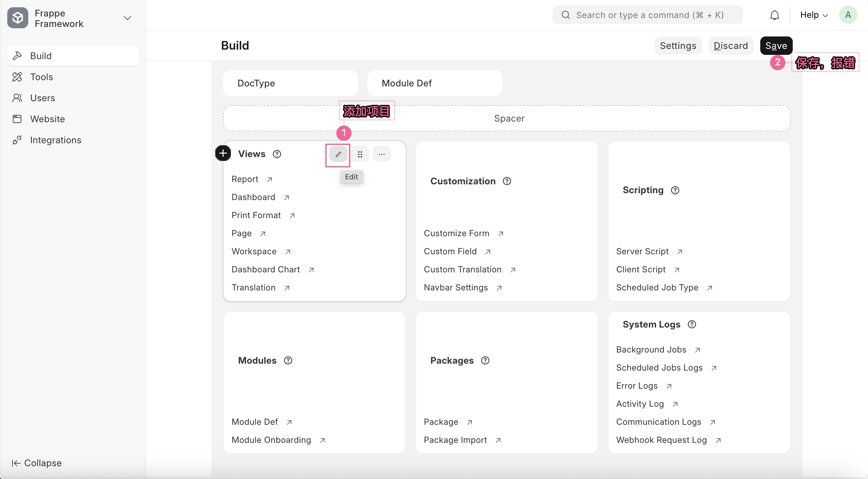The width and height of the screenshot is (868, 479).
Task: Focus the search or command bar
Action: click(x=648, y=15)
